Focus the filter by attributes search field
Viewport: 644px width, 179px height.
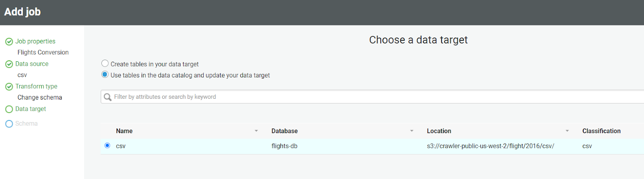click(362, 97)
